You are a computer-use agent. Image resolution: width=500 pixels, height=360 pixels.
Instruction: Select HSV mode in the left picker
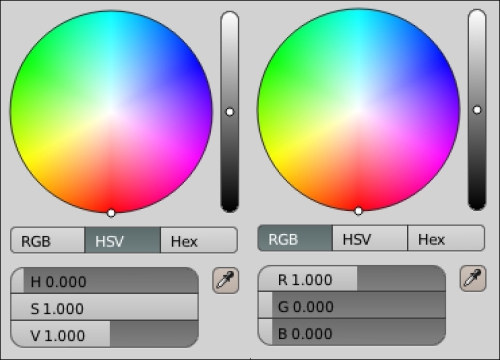point(123,240)
